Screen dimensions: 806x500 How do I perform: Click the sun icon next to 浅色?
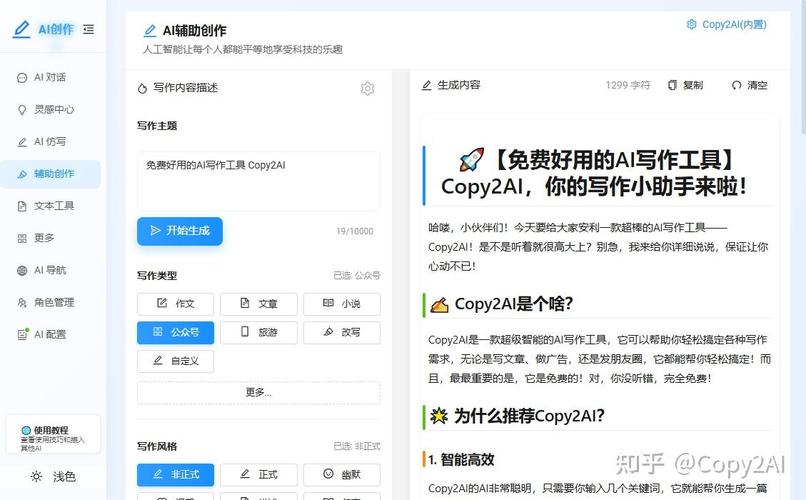(x=36, y=476)
